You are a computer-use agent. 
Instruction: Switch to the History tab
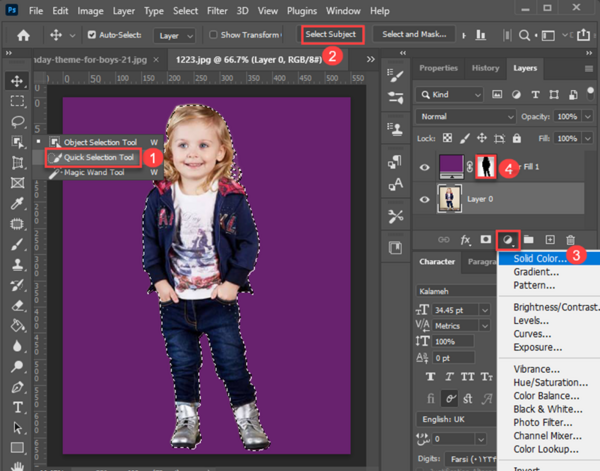[485, 68]
